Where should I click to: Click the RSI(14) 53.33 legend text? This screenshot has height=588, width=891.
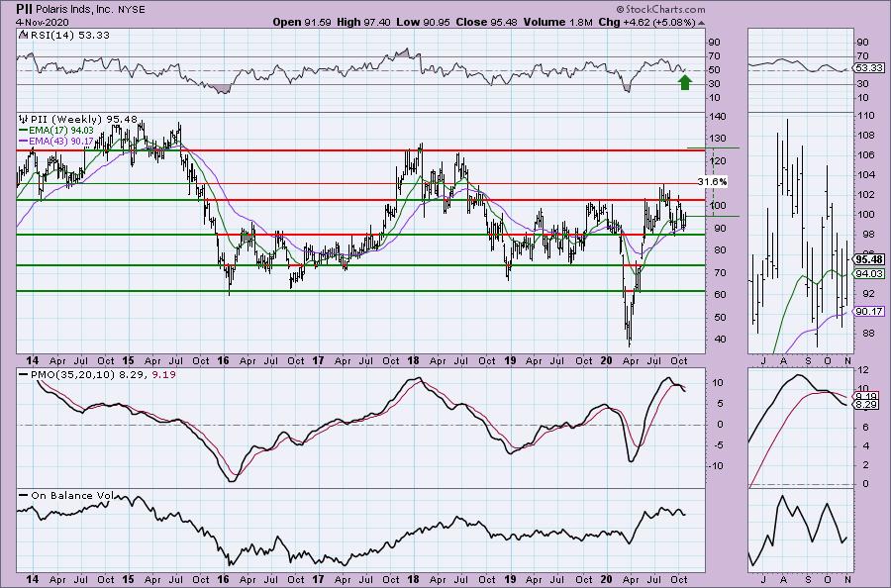click(x=68, y=36)
